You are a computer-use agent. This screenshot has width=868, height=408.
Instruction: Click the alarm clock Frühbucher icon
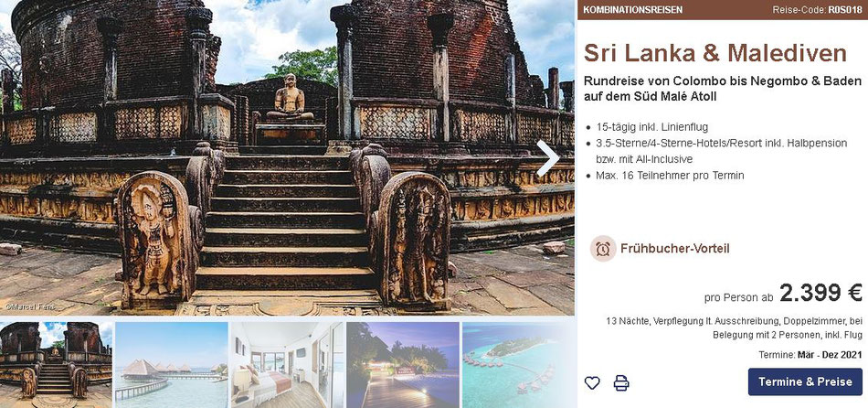(603, 248)
